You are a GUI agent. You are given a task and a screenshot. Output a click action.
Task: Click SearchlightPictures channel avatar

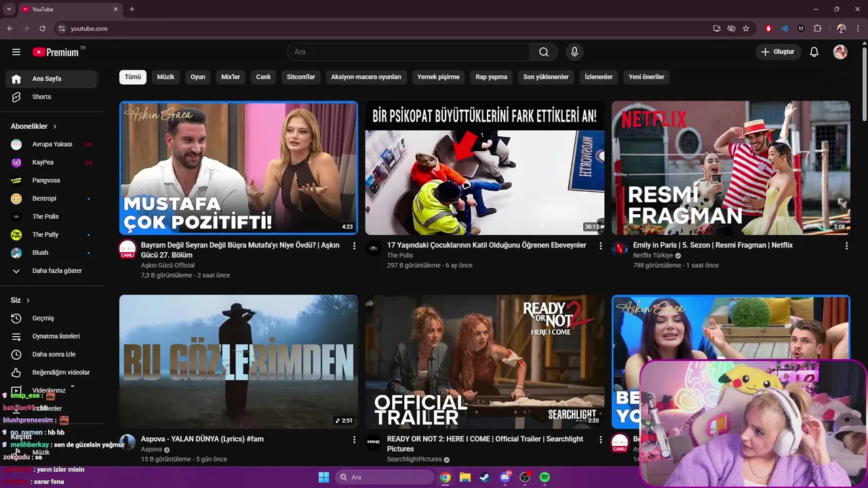pos(374,443)
